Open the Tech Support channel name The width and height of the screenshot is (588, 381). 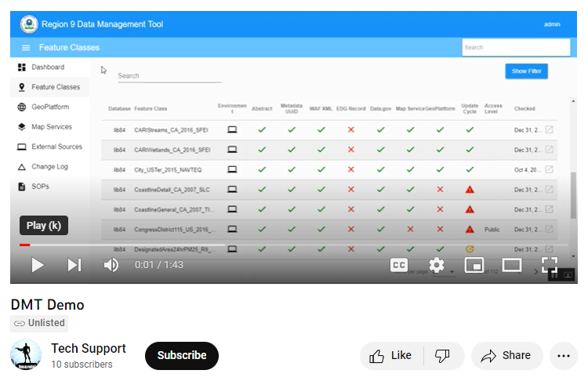click(89, 348)
